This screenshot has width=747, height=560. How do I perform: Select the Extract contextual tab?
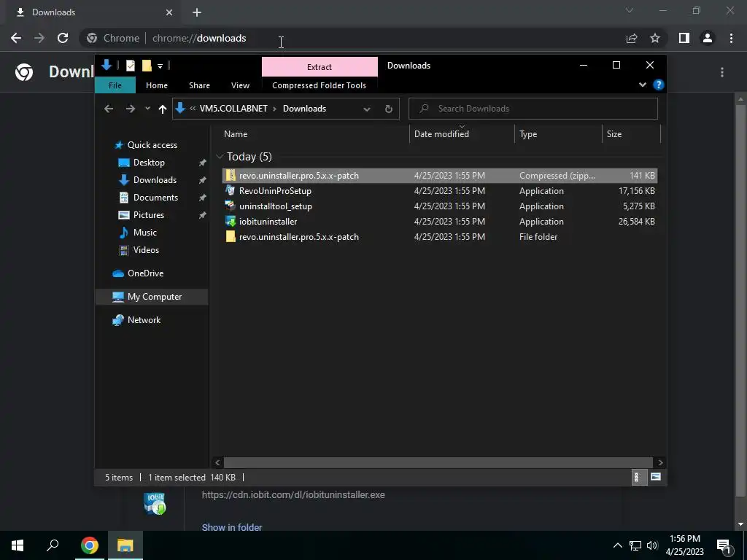tap(320, 66)
